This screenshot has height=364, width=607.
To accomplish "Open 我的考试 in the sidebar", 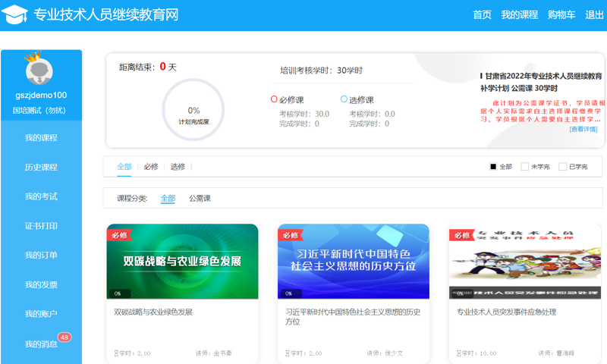I will [x=41, y=196].
